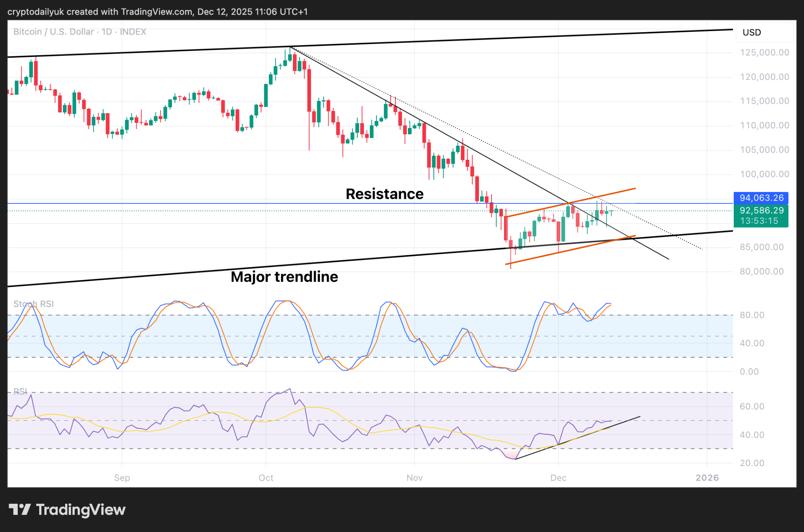The height and width of the screenshot is (532, 804).
Task: Click the 13:53:15 candle countdown timer
Action: coord(759,221)
